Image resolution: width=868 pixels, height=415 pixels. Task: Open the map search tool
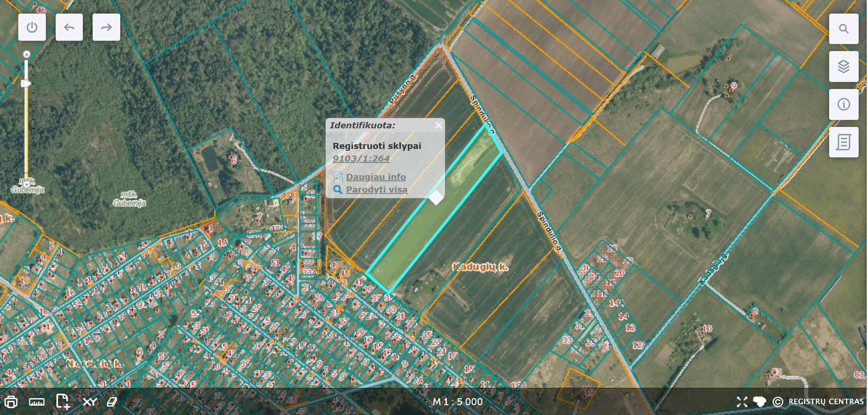click(843, 29)
